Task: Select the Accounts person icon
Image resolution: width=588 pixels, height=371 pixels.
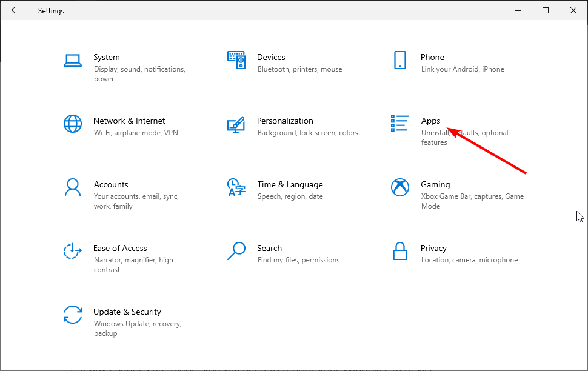Action: [73, 187]
